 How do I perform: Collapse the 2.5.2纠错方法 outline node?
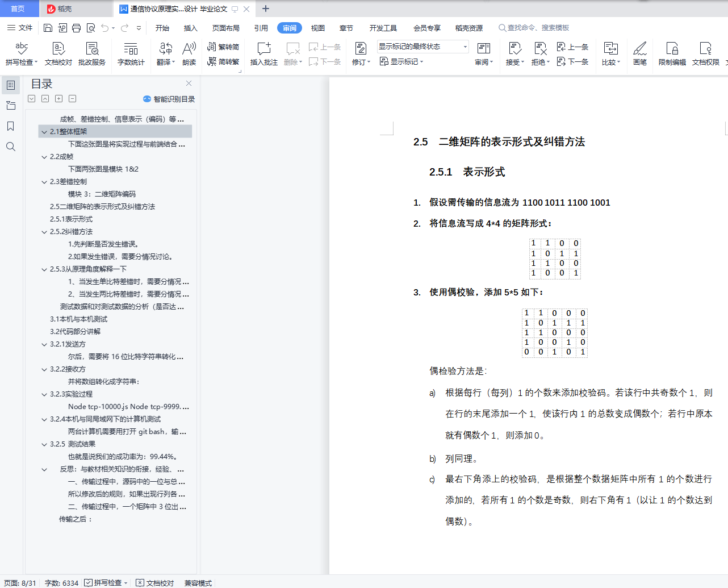coord(44,232)
